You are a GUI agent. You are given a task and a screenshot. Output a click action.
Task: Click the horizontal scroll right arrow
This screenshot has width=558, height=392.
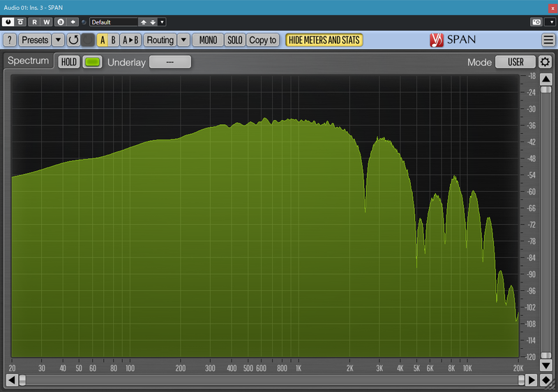pos(531,380)
